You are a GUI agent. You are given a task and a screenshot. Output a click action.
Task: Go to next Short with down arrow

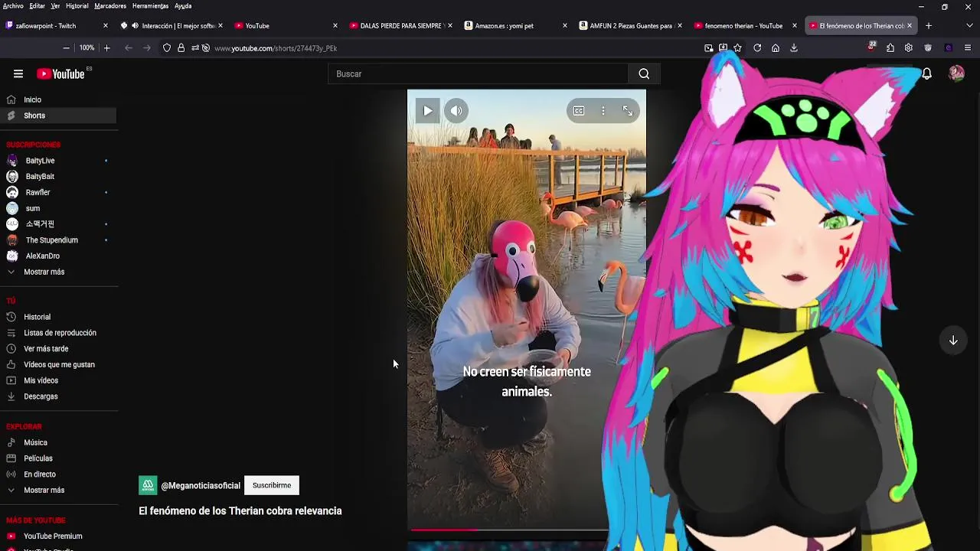[953, 341]
